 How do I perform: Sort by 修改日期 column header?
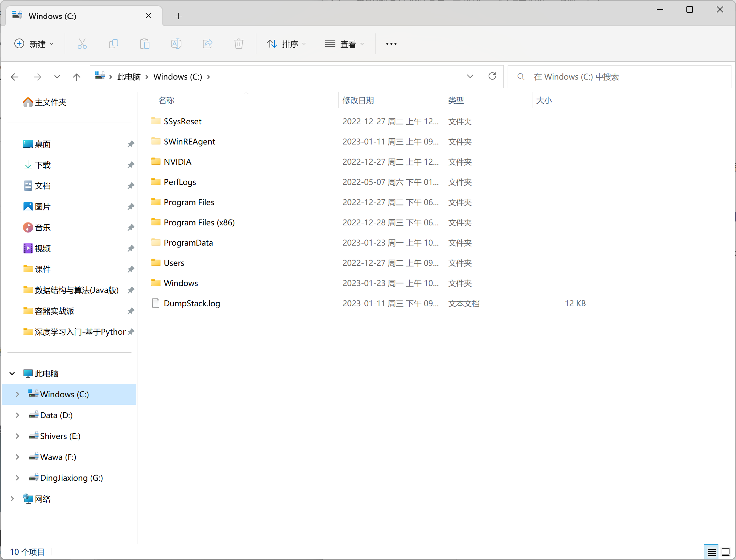(x=358, y=100)
